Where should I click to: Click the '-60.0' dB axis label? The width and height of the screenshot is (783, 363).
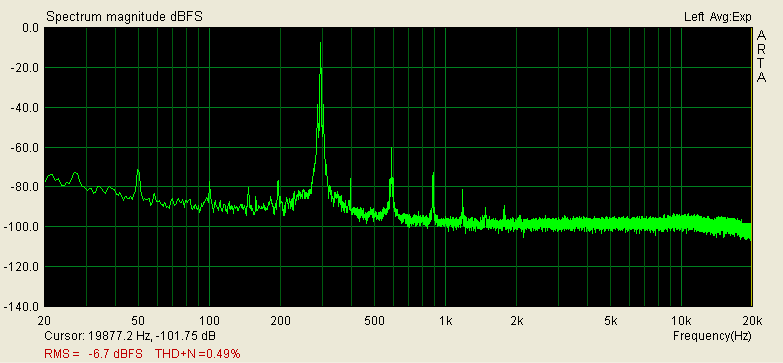click(25, 148)
